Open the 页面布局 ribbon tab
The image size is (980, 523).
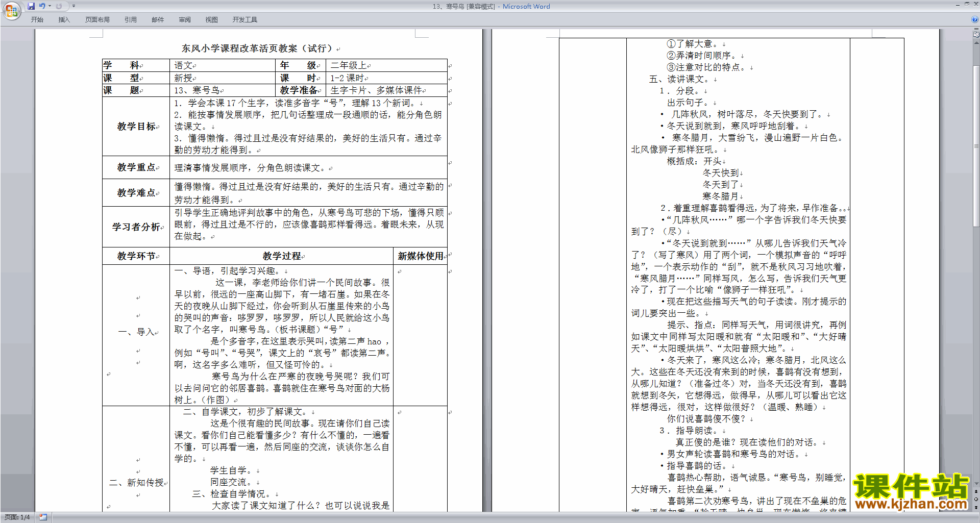point(97,20)
